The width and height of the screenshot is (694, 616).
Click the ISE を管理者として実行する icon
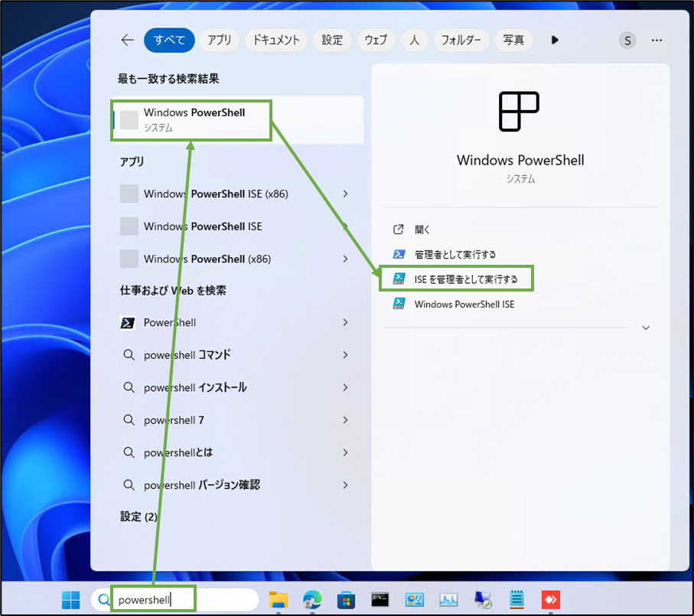[399, 279]
